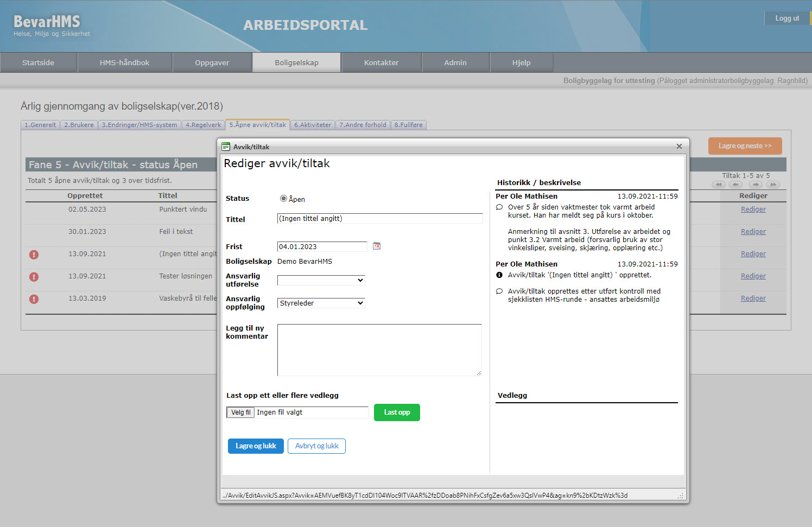
Task: Close the Avvik/tiltak dialog with the X
Action: coord(679,147)
